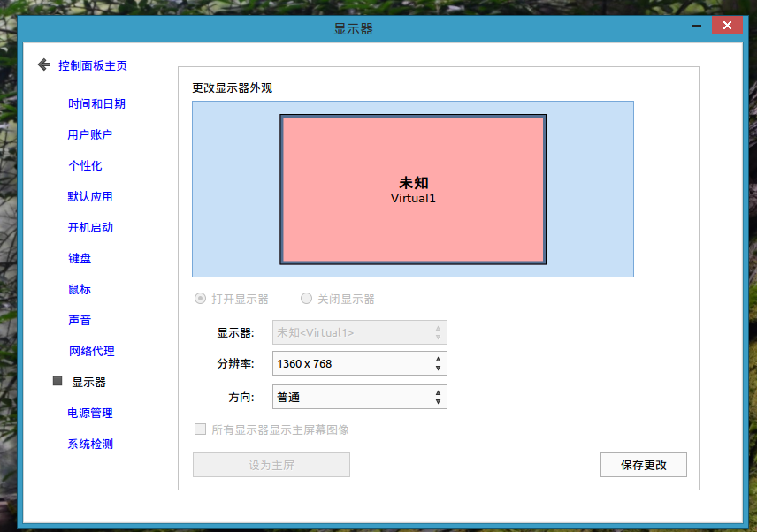This screenshot has height=532, width=757.
Task: Select the 关闭显示器 radio button
Action: pos(307,299)
